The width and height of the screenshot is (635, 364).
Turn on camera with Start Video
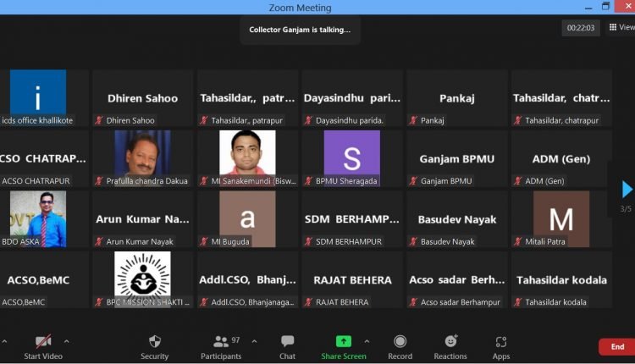coord(43,346)
